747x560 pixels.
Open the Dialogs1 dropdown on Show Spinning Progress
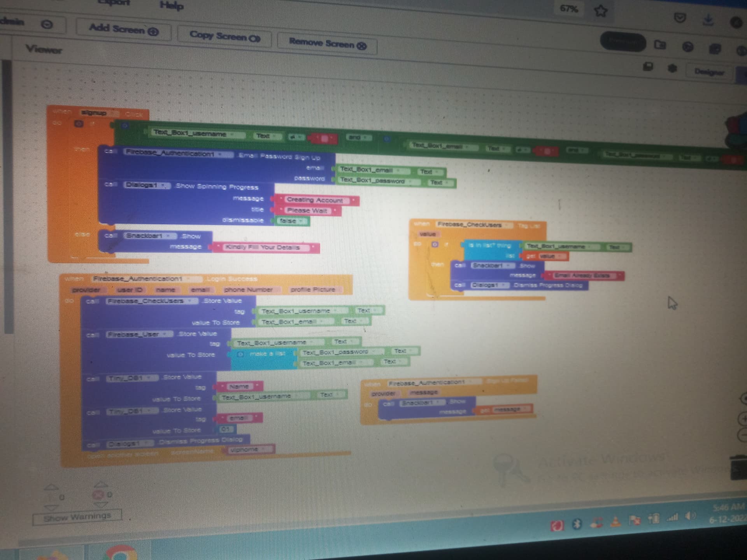tap(147, 185)
